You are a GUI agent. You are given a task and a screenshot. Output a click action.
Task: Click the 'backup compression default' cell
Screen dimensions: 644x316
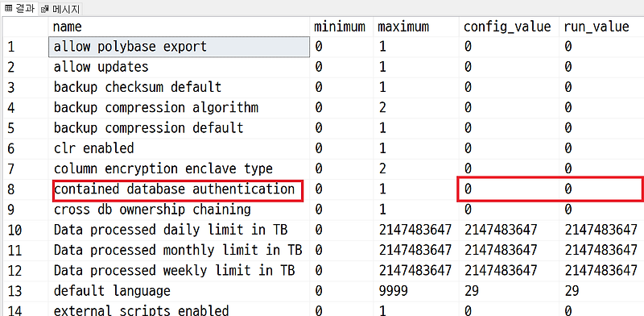(179, 128)
